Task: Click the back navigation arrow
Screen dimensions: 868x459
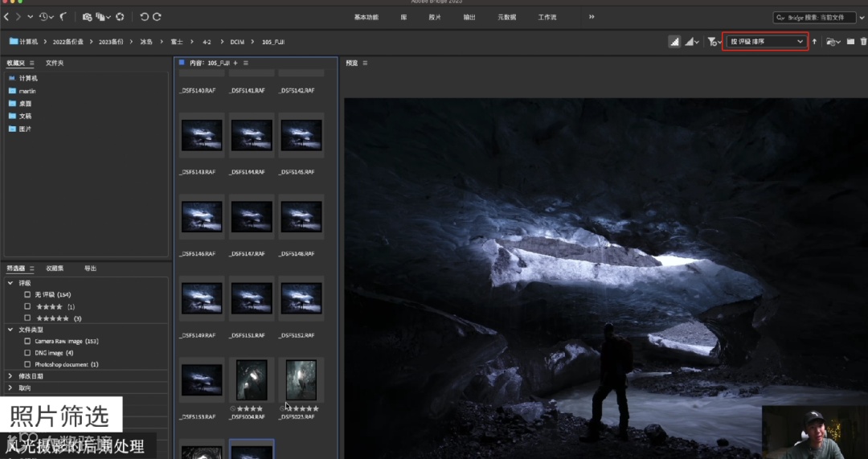Action: click(x=6, y=17)
